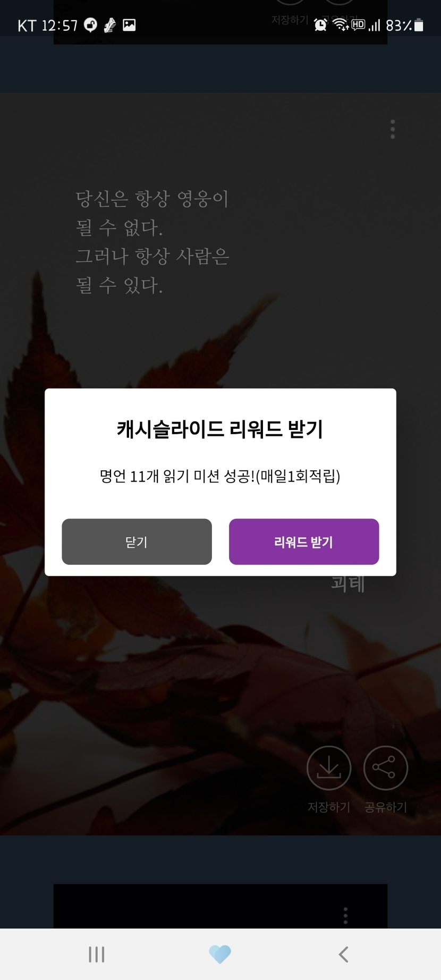The image size is (441, 980).
Task: Tap the battery 83% indicator
Action: pos(404,25)
